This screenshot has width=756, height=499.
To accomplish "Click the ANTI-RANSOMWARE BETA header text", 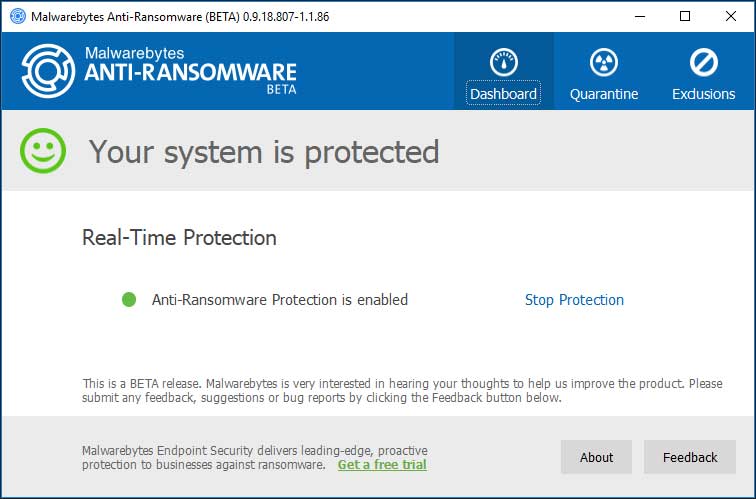I will [190, 78].
